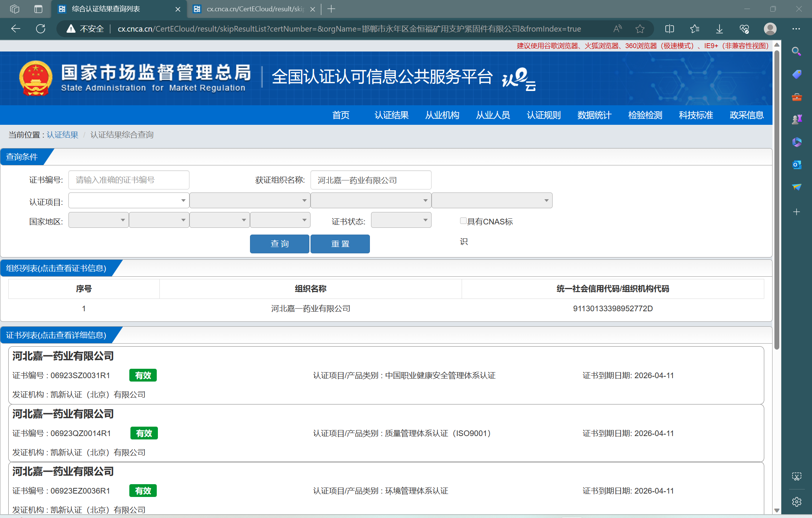
Task: Open the downloads icon
Action: pyautogui.click(x=719, y=29)
